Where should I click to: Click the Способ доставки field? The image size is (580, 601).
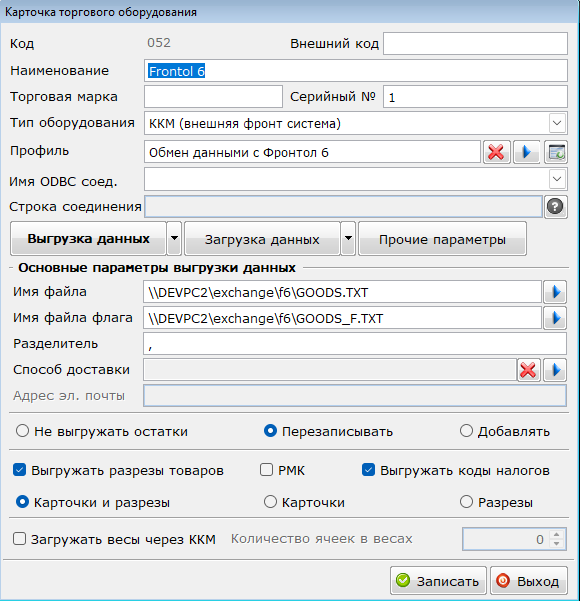[x=330, y=370]
